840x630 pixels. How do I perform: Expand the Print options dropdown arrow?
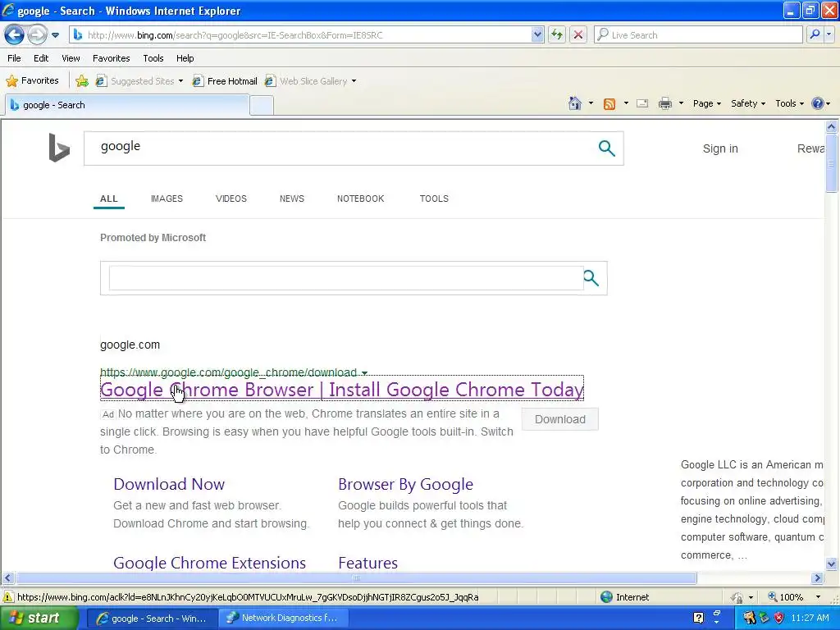pos(681,103)
